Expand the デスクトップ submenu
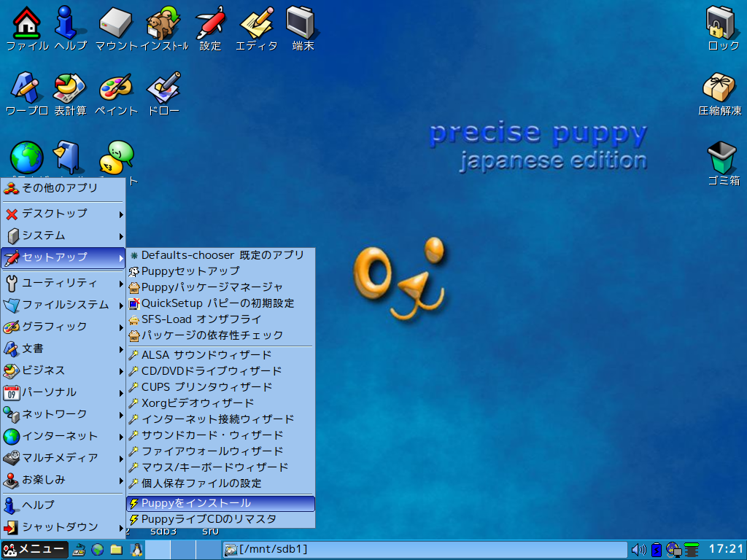This screenshot has height=560, width=747. click(63, 214)
